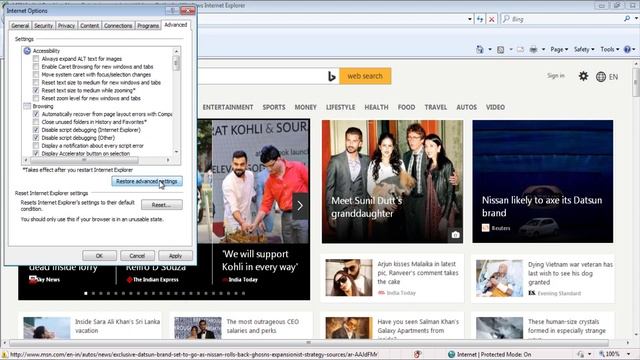
Task: Uncheck Reset text size to medium while zooming
Action: [x=36, y=90]
